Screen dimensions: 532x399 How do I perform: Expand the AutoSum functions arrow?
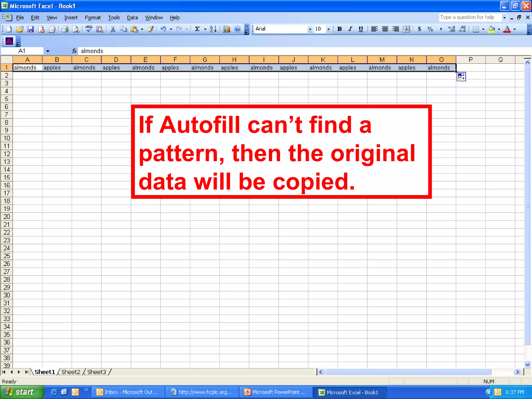[x=205, y=29]
